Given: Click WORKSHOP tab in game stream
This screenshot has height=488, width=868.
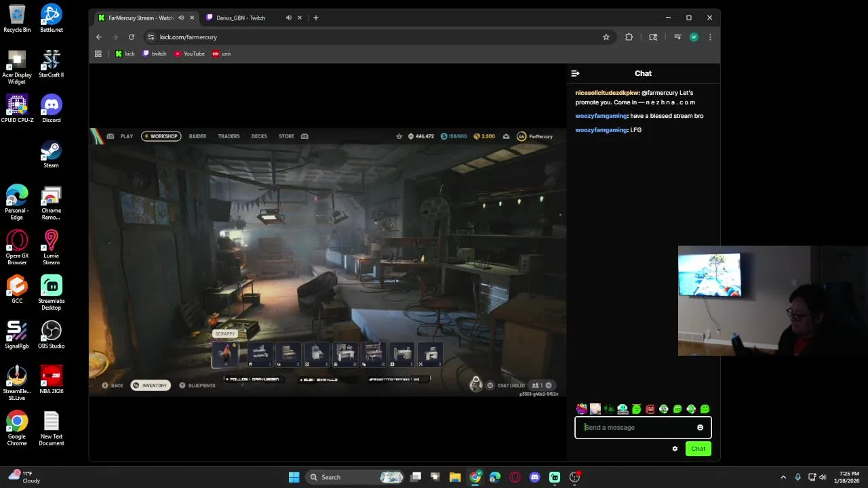Looking at the screenshot, I should pos(160,136).
